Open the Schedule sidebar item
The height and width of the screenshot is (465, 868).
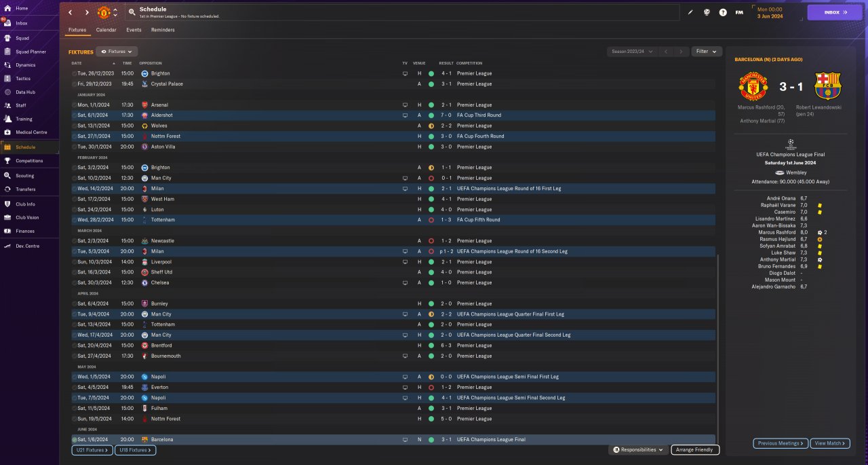pos(29,147)
